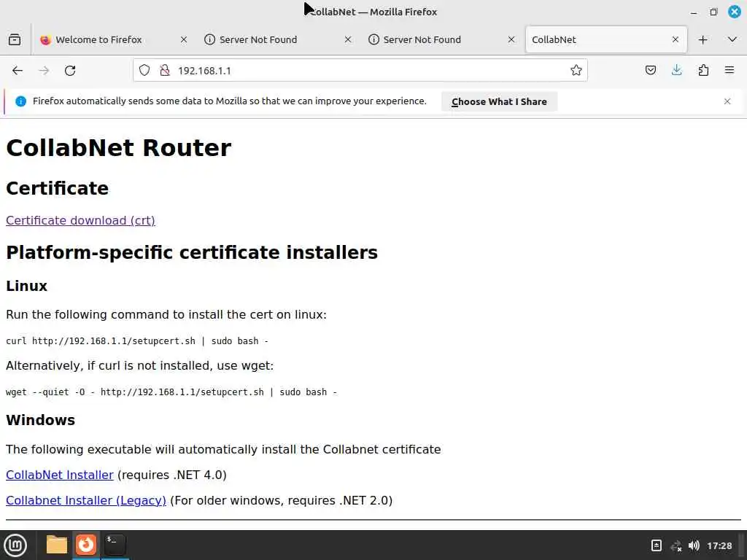Open the Files folder in the taskbar

(57, 545)
